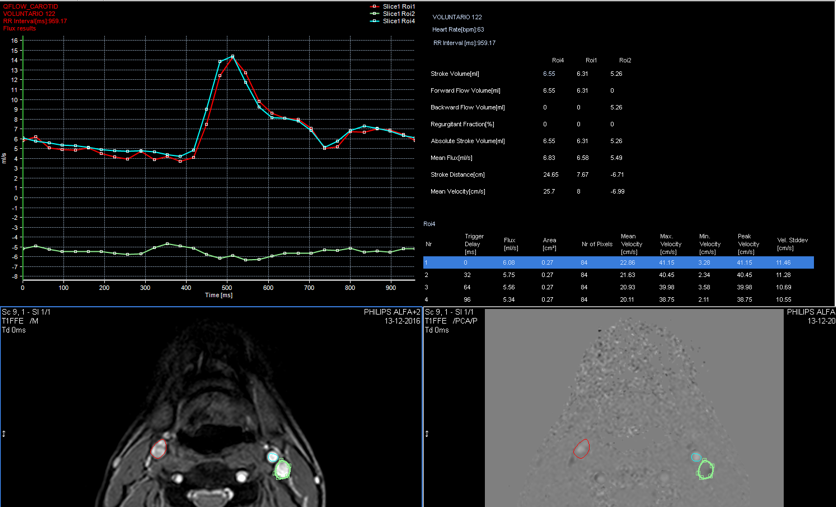This screenshot has height=507, width=836.
Task: Click the Mean Velocity value -6.99
Action: click(617, 191)
